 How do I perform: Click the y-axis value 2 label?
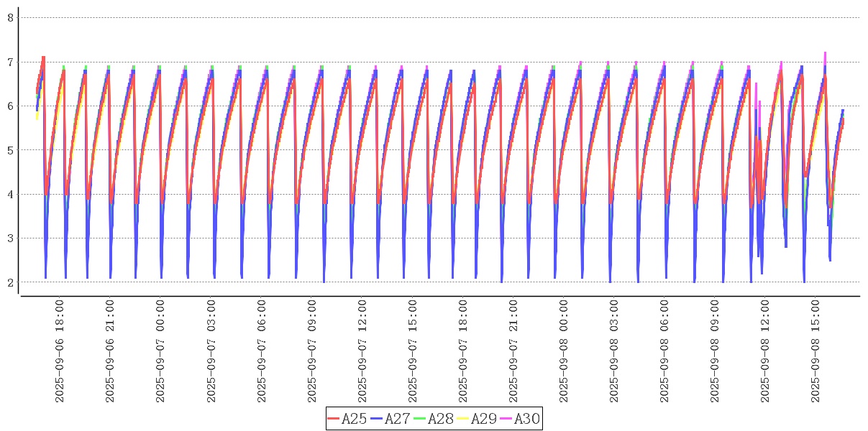coord(10,282)
